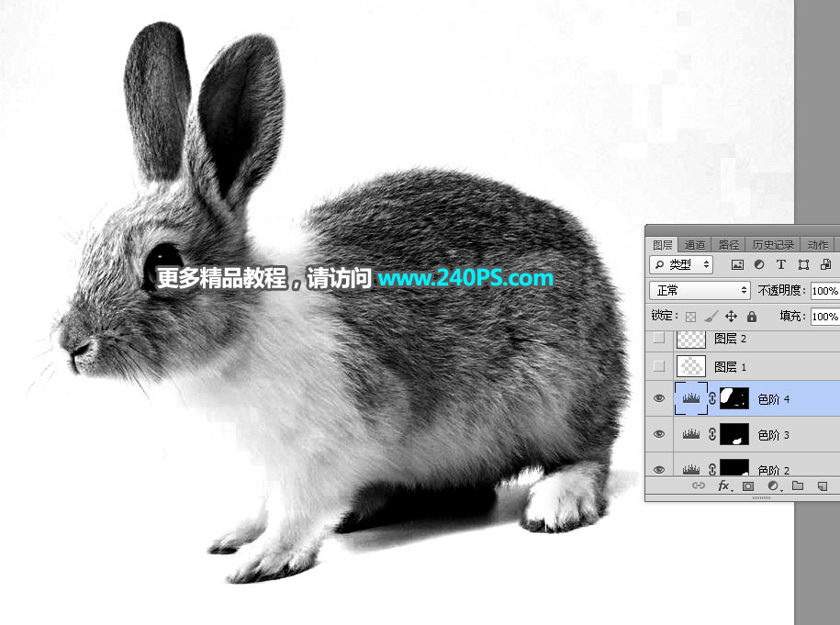Open 正常 blend mode dropdown
The height and width of the screenshot is (625, 840).
pos(700,290)
